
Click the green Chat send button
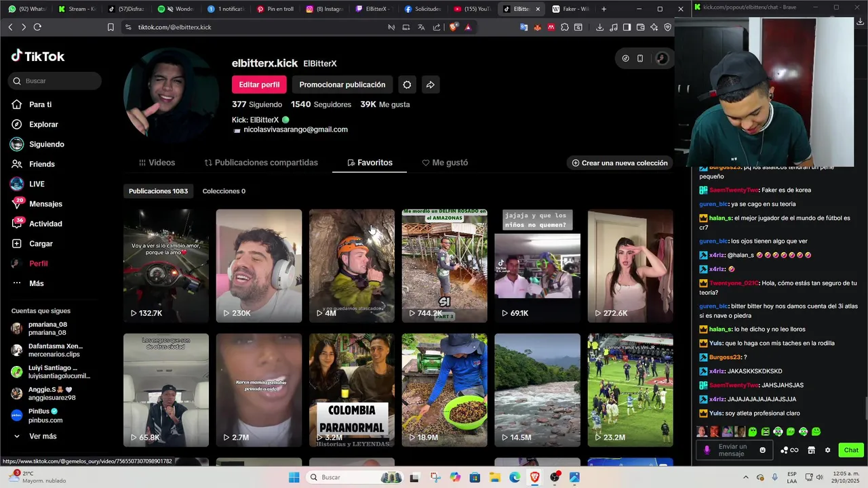pos(851,450)
